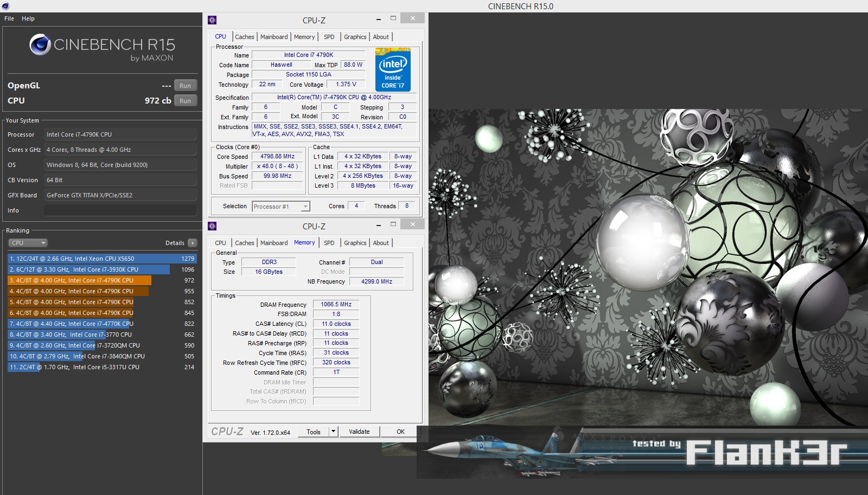Click the empty Info input field
868x495 pixels.
(x=120, y=210)
